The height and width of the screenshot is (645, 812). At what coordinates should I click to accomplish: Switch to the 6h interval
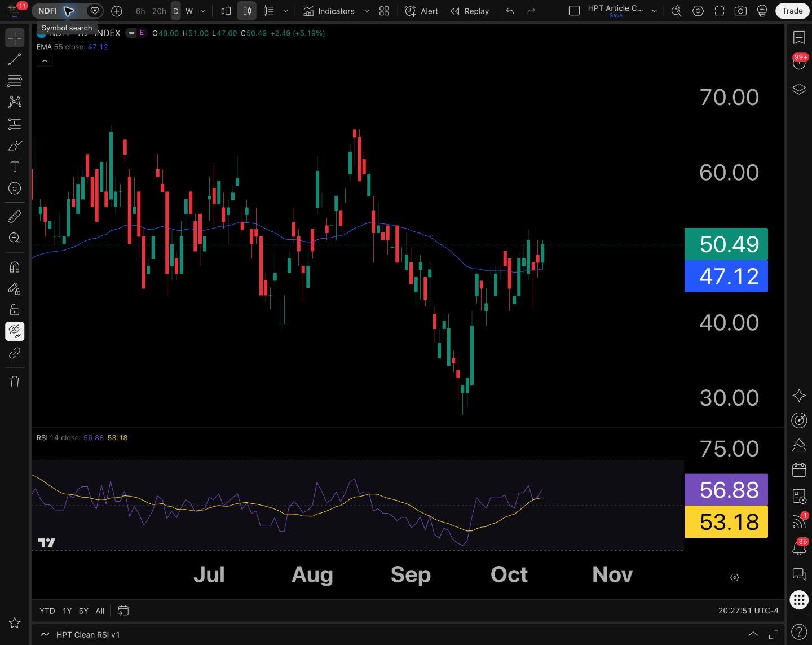(140, 11)
